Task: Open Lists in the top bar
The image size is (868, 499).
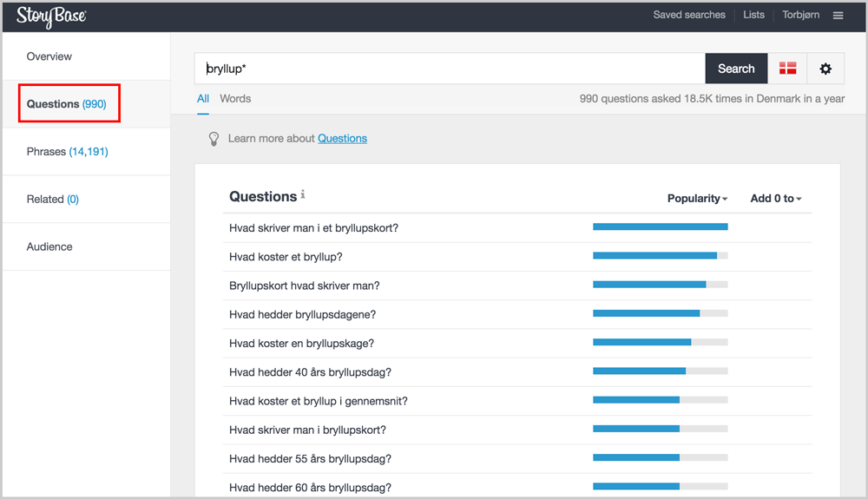Action: (x=753, y=15)
